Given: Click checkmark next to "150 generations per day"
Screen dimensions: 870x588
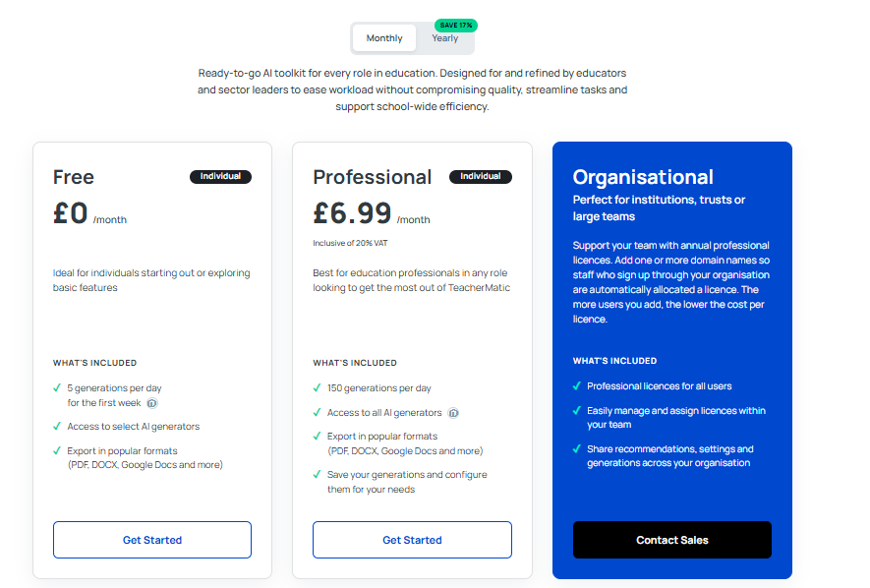Looking at the screenshot, I should tap(318, 388).
